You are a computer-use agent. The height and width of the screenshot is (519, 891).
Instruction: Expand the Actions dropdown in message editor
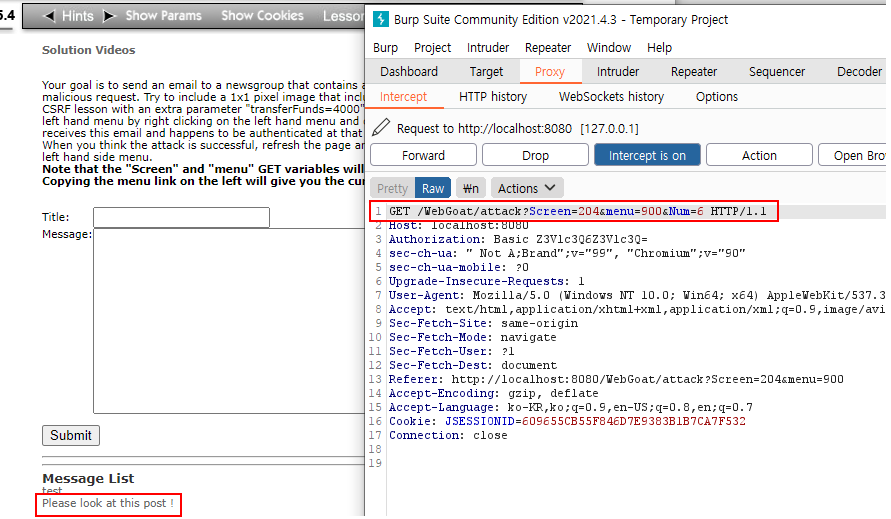point(527,188)
